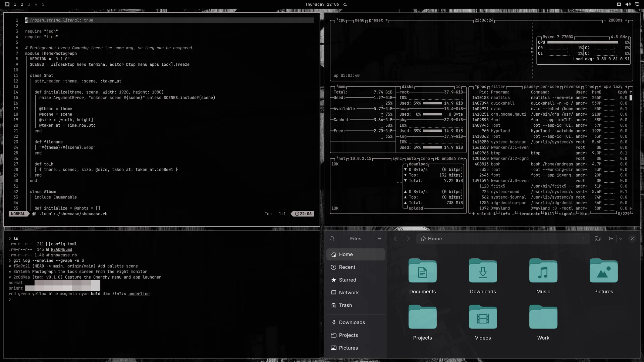Click zero in the btop net box
Image resolution: width=644 pixels, height=362 pixels.
(425, 159)
